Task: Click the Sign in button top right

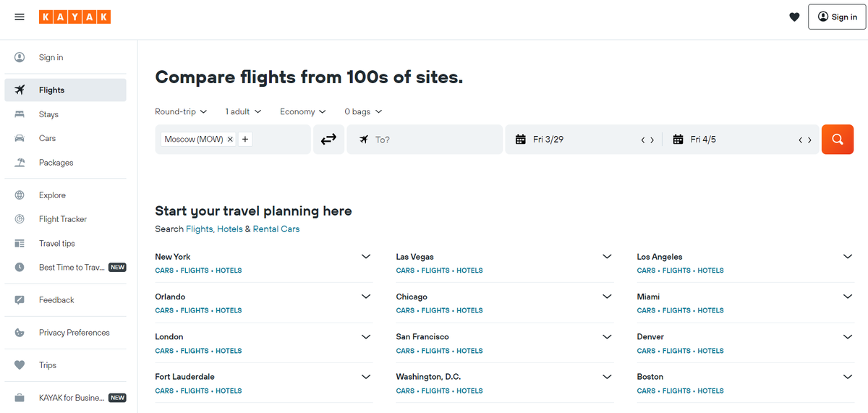Action: 837,17
